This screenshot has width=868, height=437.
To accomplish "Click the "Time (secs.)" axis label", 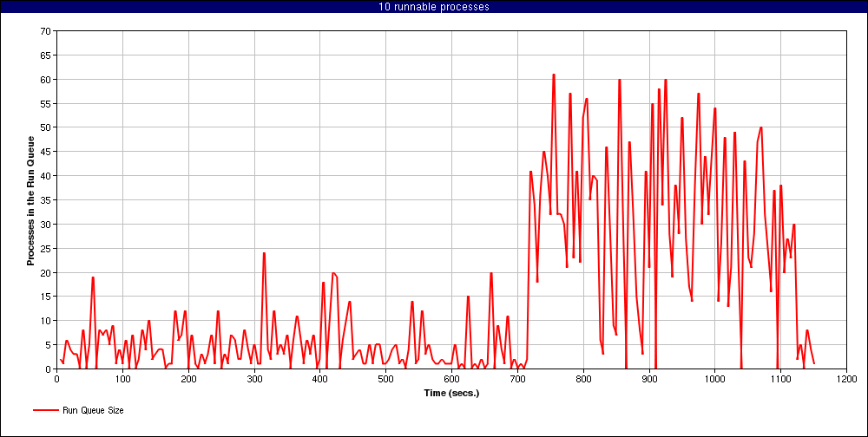I will (x=451, y=394).
